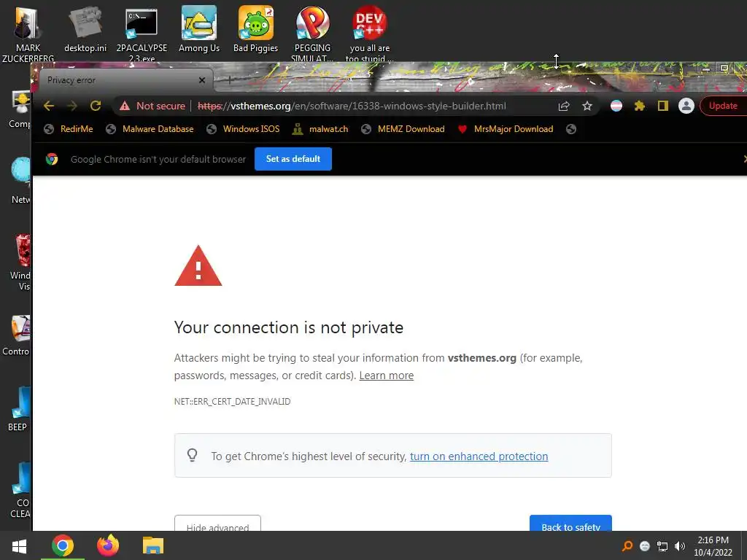Bookmark this page with the star icon
The height and width of the screenshot is (560, 747).
pos(587,106)
